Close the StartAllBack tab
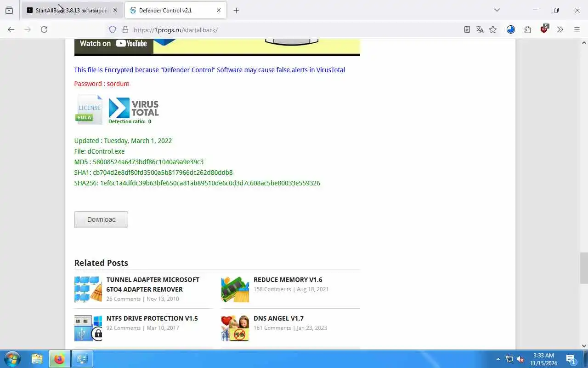Image resolution: width=588 pixels, height=368 pixels. [115, 10]
